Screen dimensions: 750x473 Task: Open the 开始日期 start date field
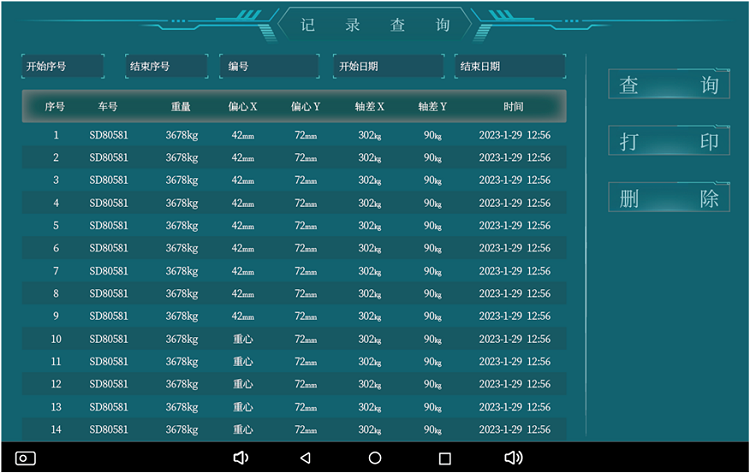click(388, 66)
